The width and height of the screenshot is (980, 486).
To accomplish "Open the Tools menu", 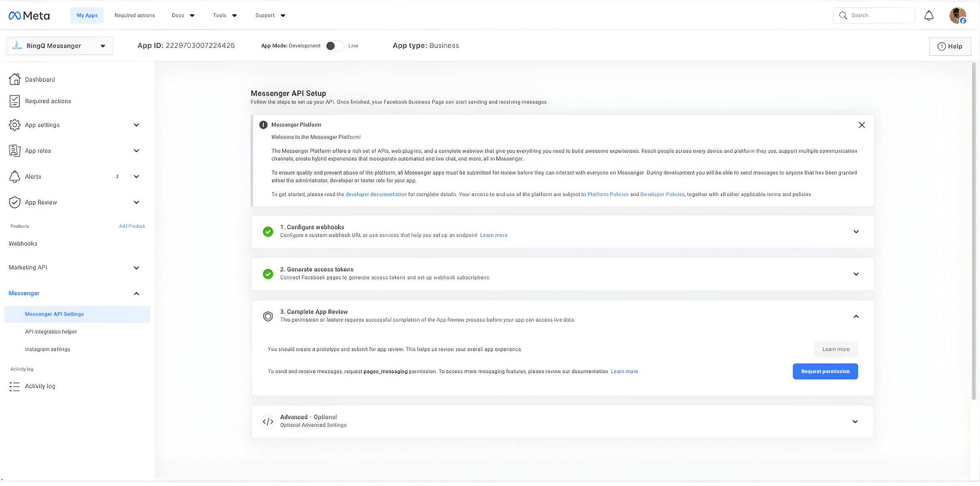I will point(224,15).
